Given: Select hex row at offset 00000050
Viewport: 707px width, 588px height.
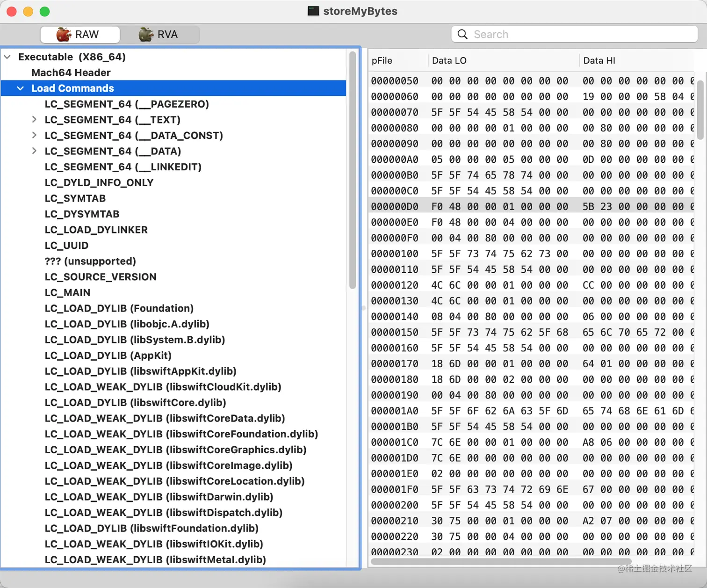Looking at the screenshot, I should (x=532, y=81).
